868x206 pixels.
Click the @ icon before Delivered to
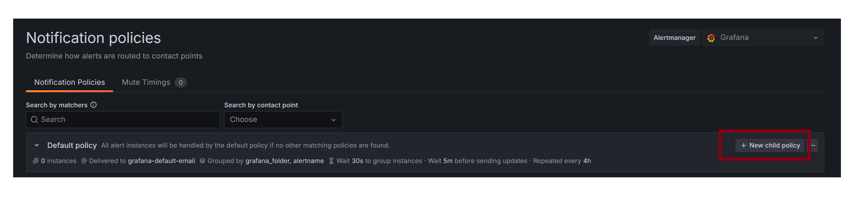pyautogui.click(x=84, y=161)
